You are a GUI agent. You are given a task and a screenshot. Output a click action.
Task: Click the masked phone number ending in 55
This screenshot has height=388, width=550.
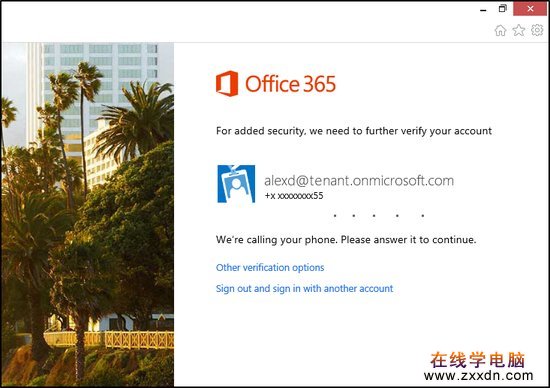click(x=294, y=196)
